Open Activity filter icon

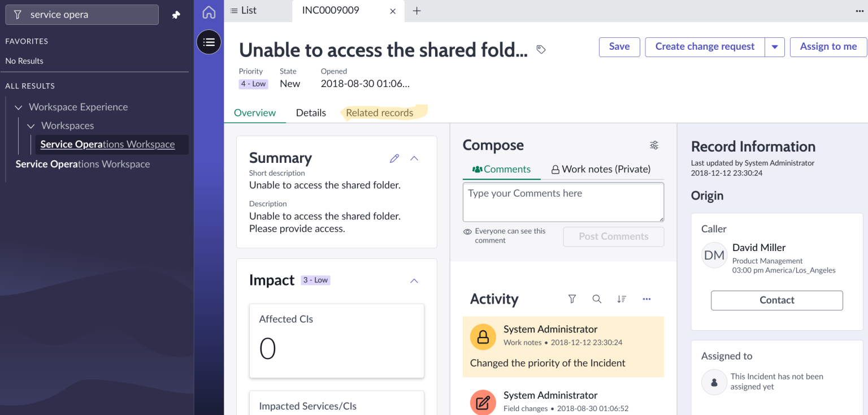click(572, 299)
